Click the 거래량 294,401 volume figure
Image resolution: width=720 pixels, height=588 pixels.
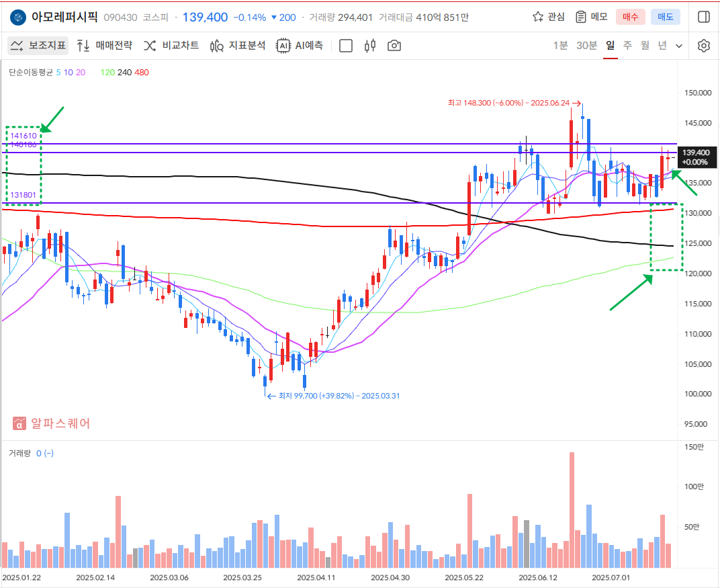(x=341, y=17)
